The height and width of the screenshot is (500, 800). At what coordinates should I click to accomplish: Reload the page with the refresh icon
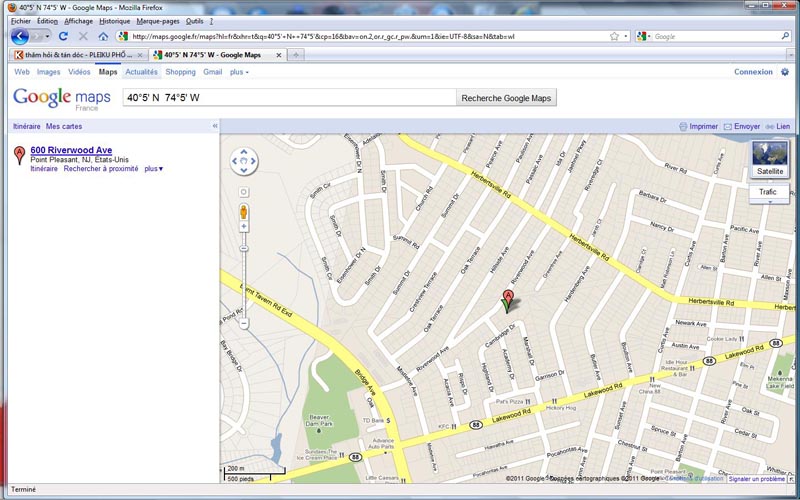63,36
